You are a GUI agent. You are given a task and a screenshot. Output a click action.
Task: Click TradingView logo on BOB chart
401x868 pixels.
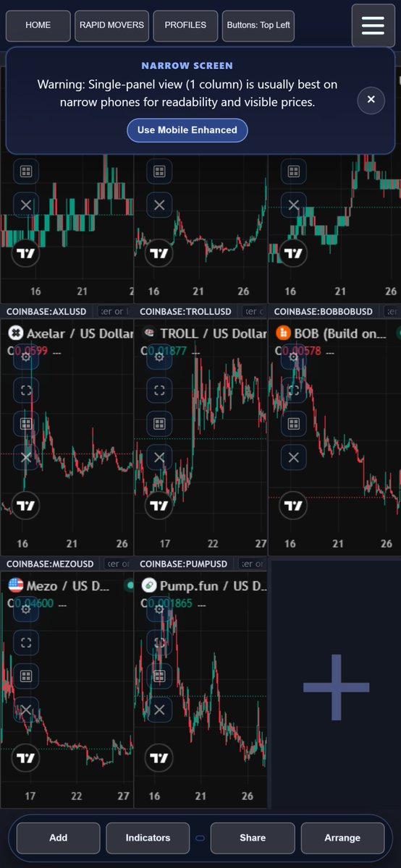pyautogui.click(x=293, y=506)
